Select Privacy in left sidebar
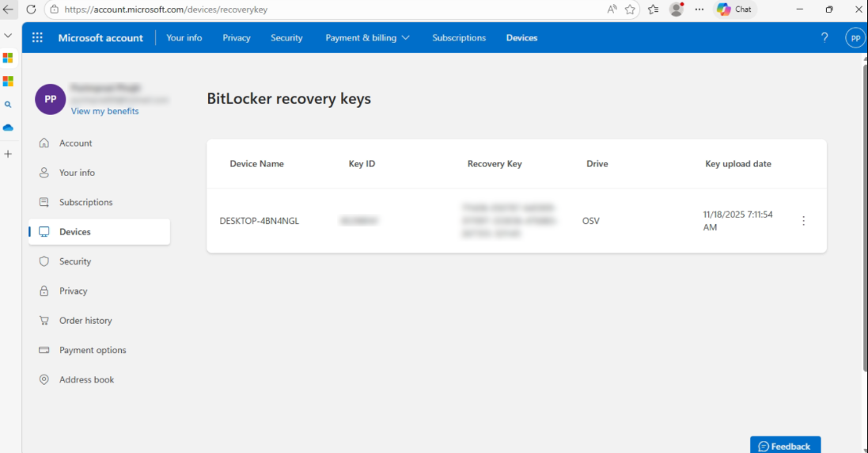The width and height of the screenshot is (868, 453). (100, 291)
